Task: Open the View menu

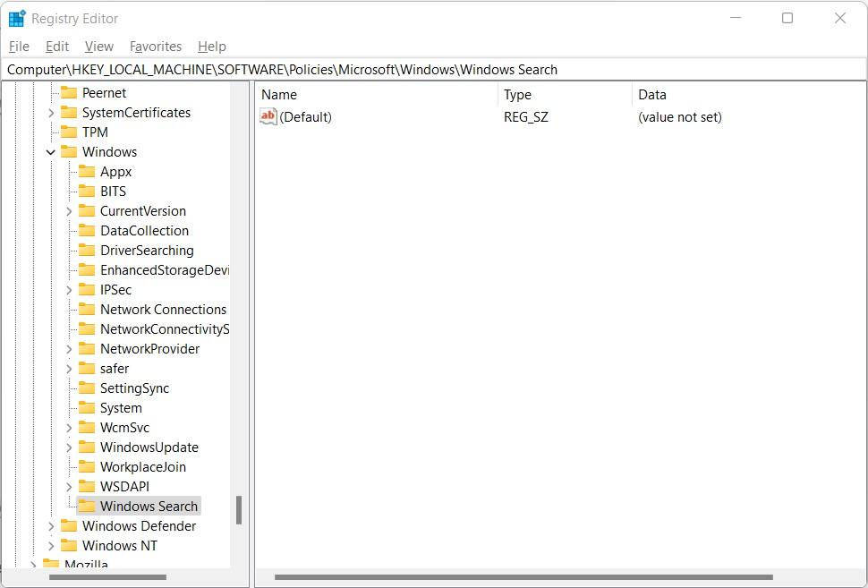Action: 99,47
